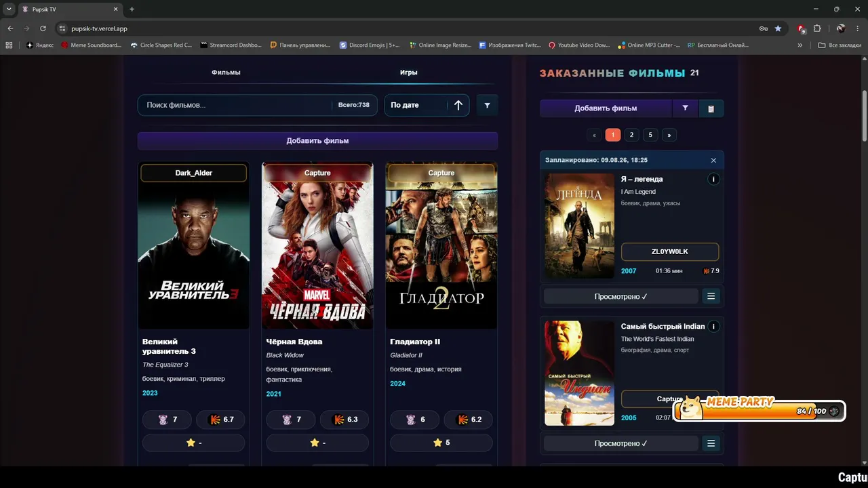The image size is (868, 488).
Task: Select page 5 in the ordered films pagination
Action: (650, 135)
